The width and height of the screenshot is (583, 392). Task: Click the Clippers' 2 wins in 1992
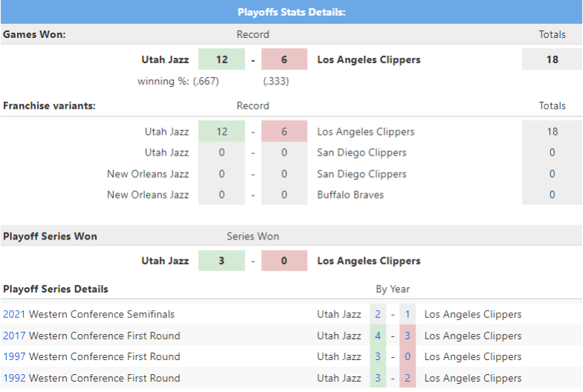pos(408,378)
